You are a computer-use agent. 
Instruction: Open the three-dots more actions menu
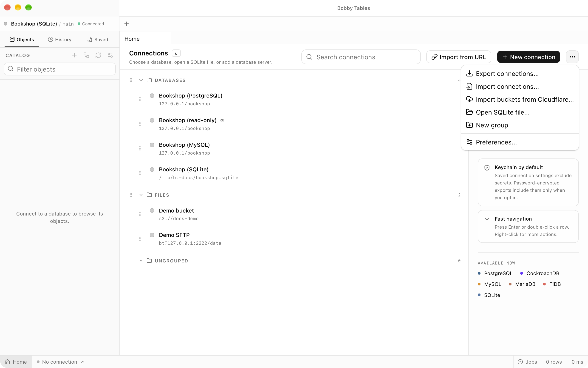(572, 57)
